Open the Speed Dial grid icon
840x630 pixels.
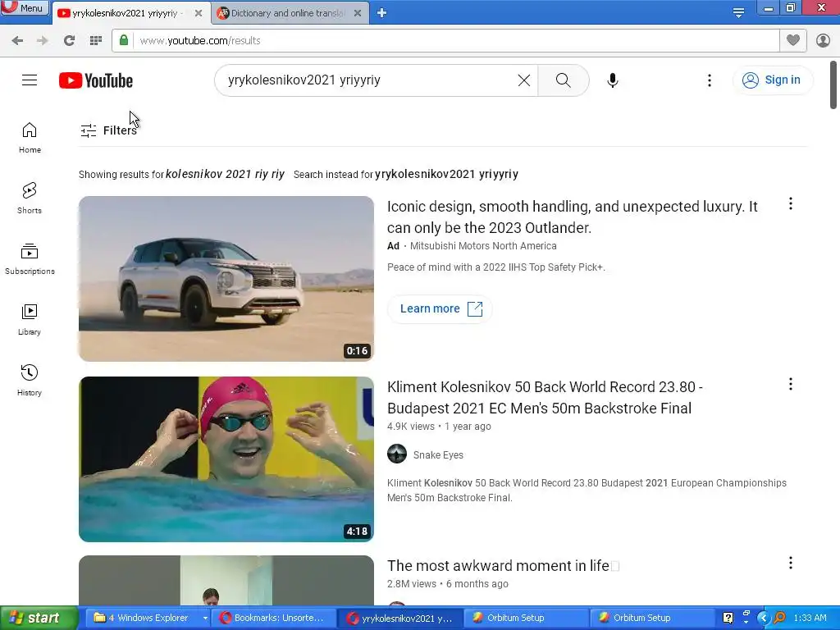click(x=96, y=41)
